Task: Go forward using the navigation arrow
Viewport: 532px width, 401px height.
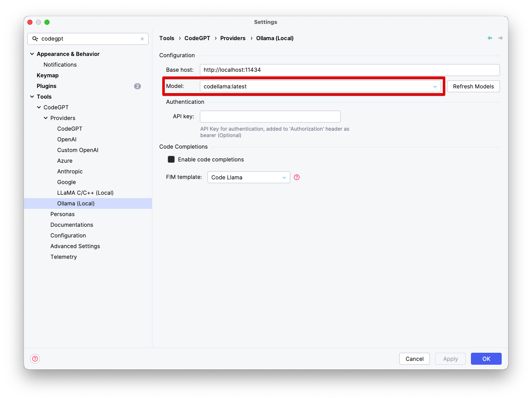Action: 500,38
